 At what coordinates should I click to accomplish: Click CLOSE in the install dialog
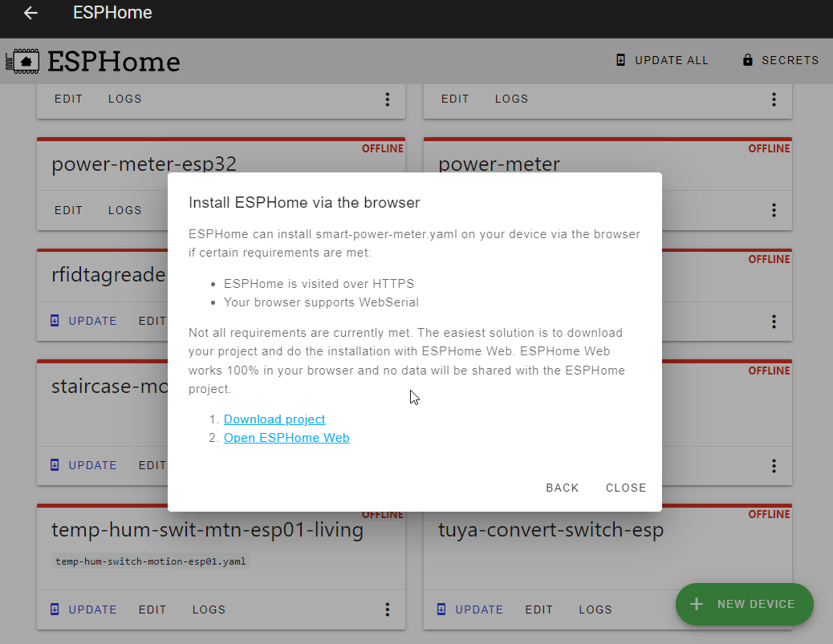(x=626, y=488)
